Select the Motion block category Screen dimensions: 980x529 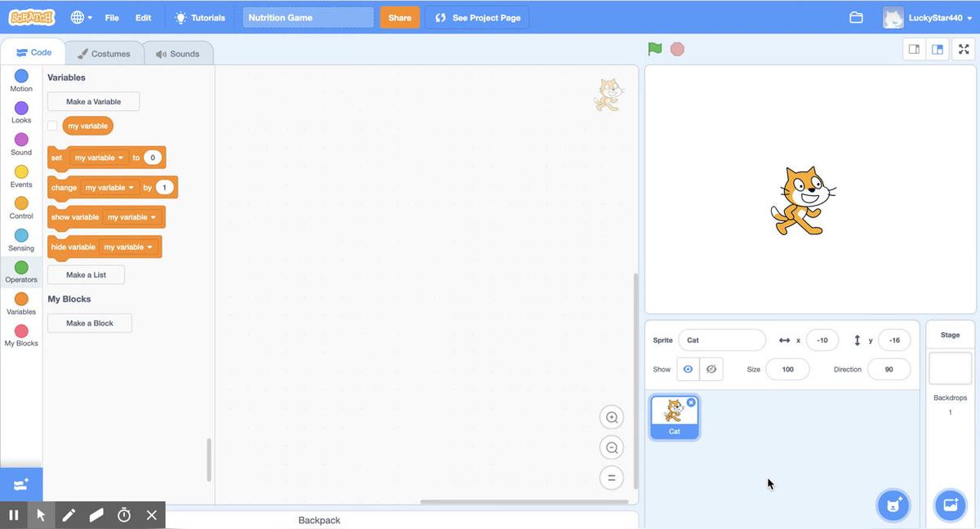[x=21, y=81]
